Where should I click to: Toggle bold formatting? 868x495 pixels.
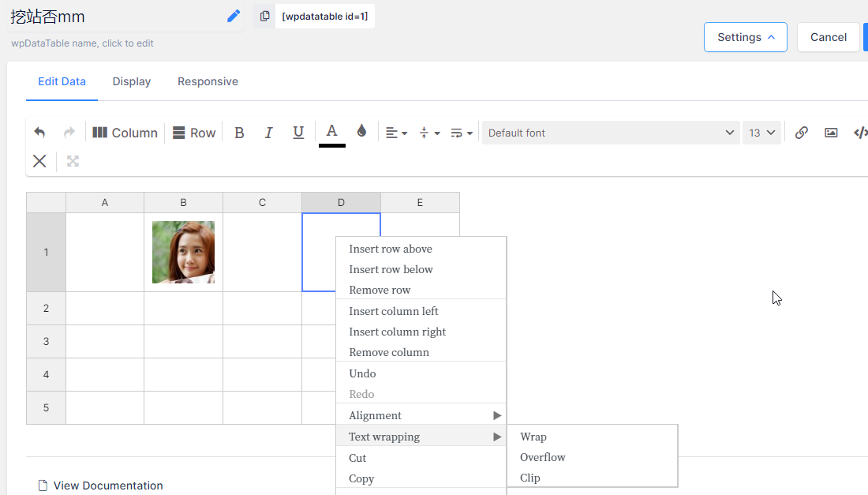239,133
